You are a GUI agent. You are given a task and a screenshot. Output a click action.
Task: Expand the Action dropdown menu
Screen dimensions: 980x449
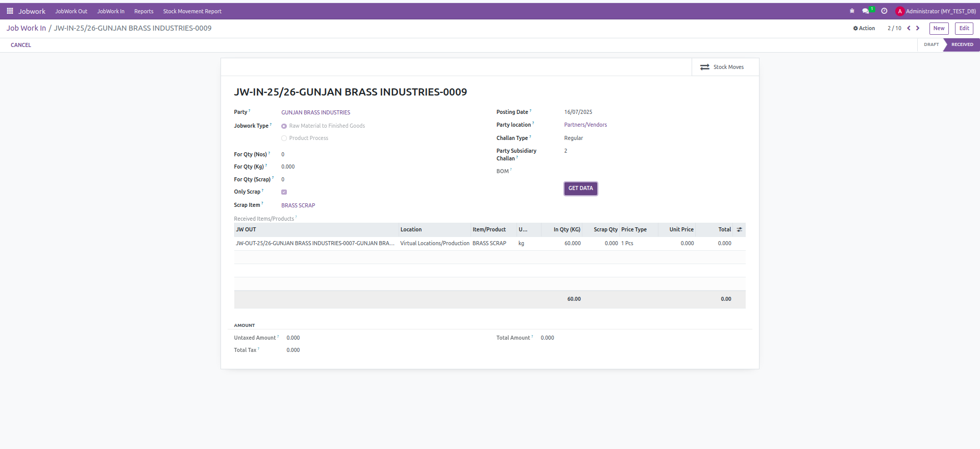click(x=864, y=29)
